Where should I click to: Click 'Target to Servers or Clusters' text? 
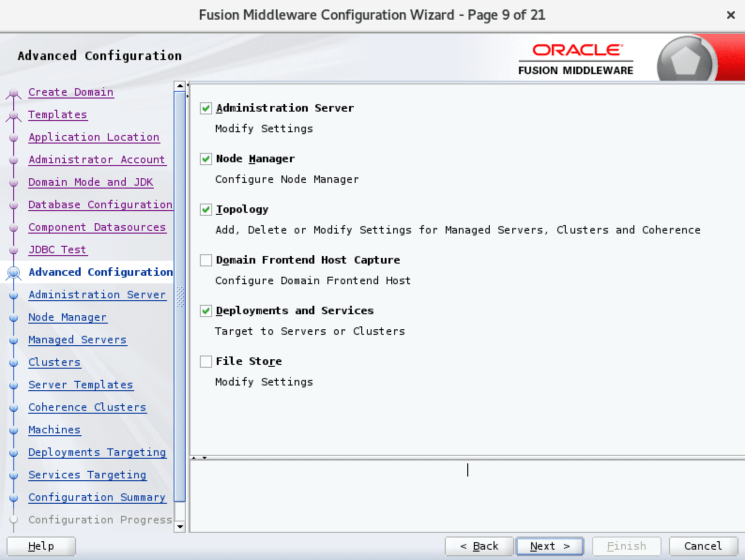pos(310,332)
